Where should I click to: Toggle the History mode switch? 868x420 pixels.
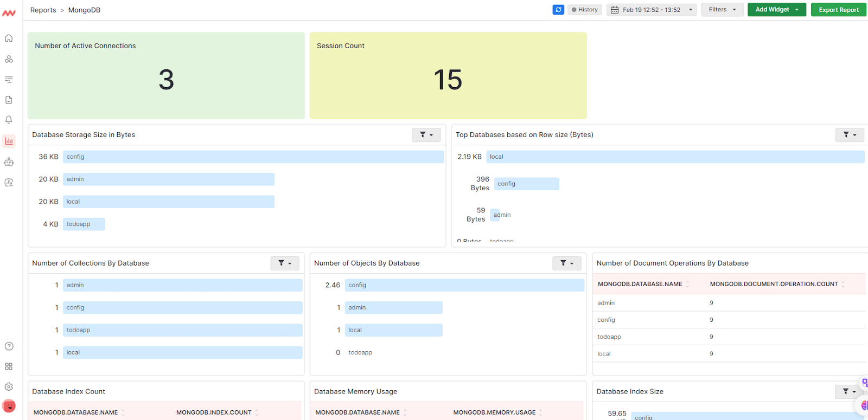pos(585,10)
